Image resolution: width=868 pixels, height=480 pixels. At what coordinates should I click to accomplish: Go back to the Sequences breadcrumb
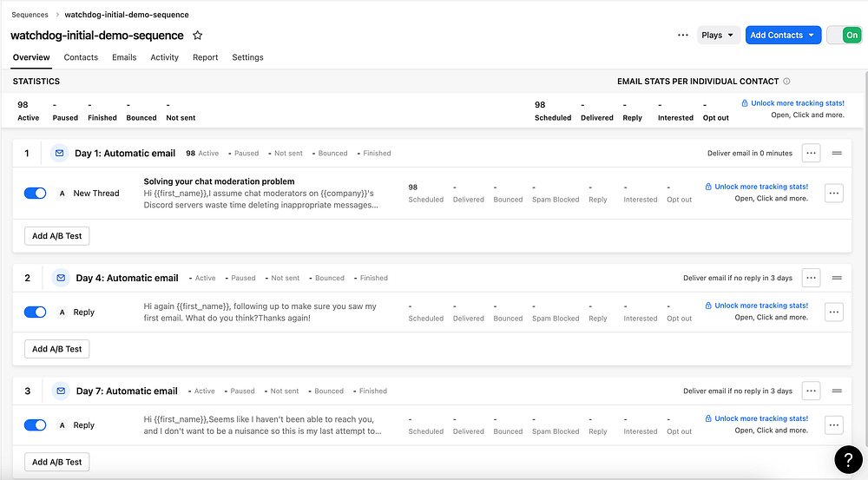30,15
